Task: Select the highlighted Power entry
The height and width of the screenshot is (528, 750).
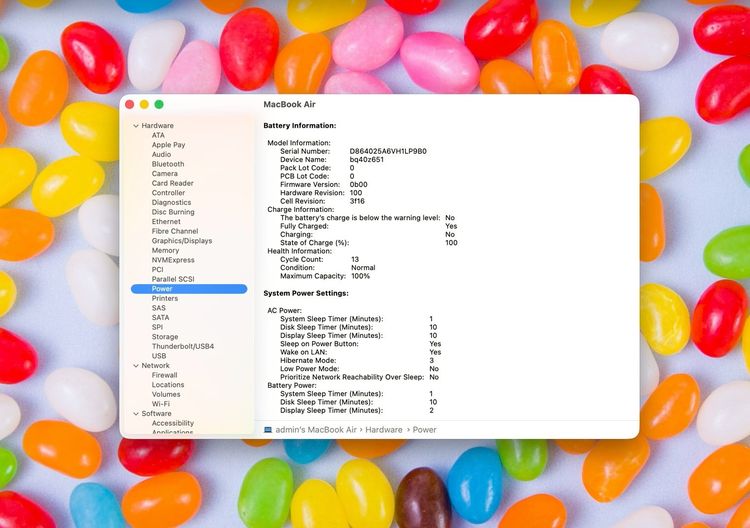Action: click(x=189, y=289)
